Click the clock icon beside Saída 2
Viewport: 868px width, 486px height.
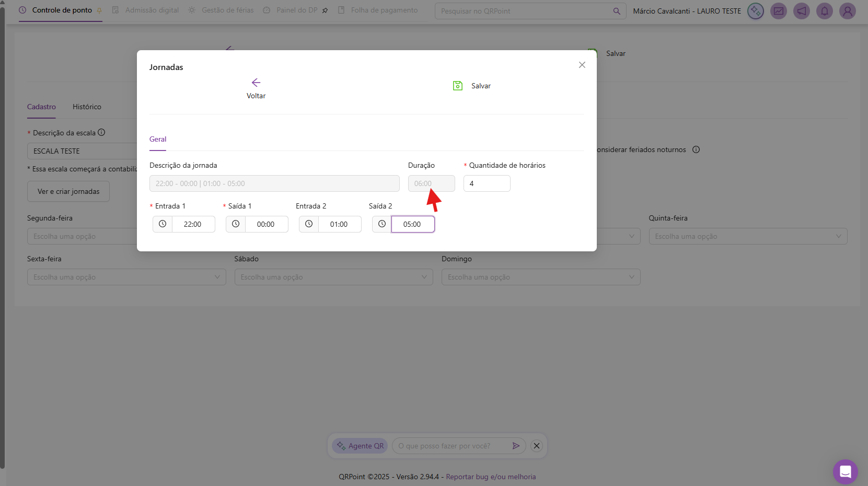pyautogui.click(x=382, y=224)
